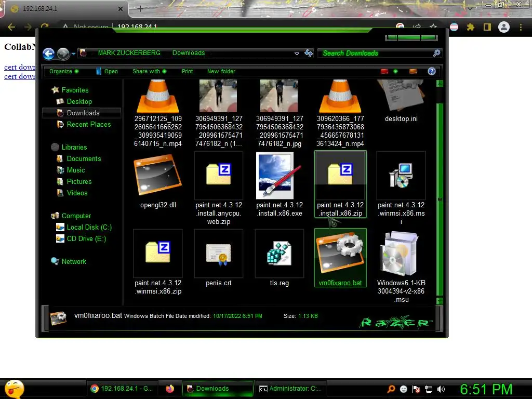Select Local Disk (C:)
Viewport: 532px width, 399px height.
pos(89,228)
